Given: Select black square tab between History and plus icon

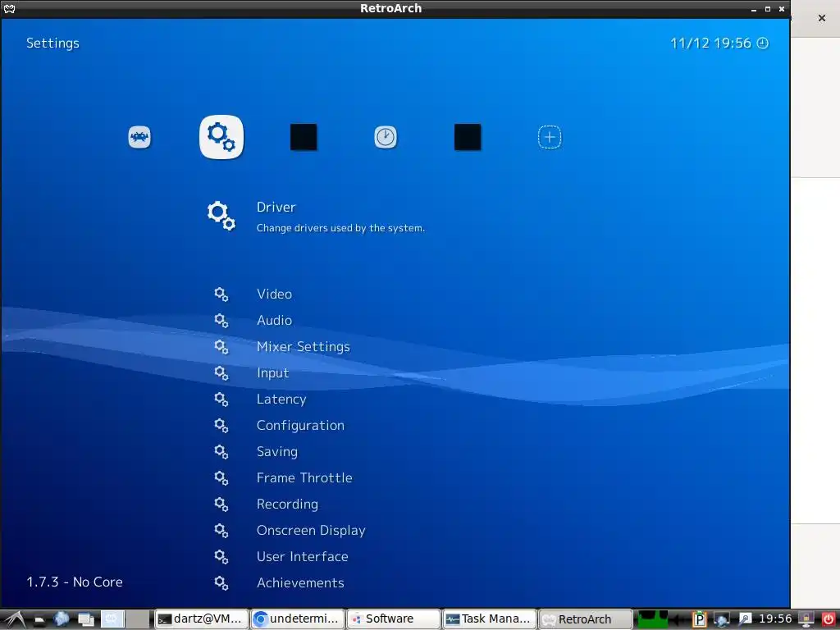Looking at the screenshot, I should pyautogui.click(x=467, y=137).
